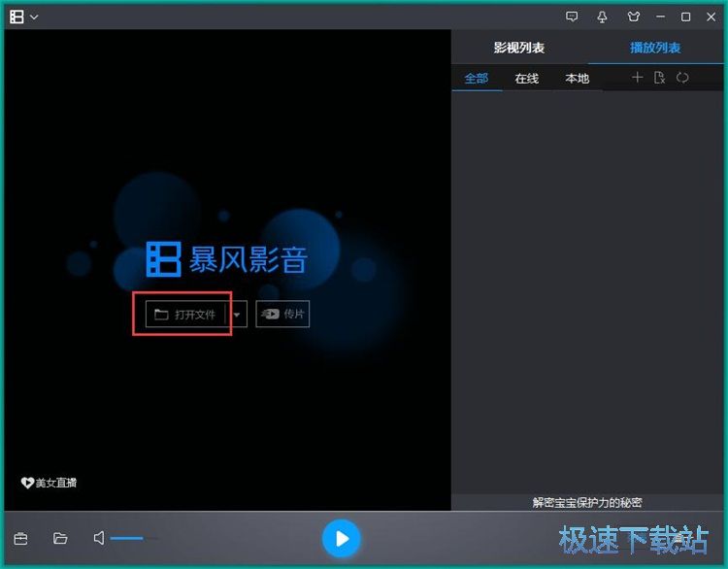Close the player window
The height and width of the screenshot is (569, 728).
[711, 17]
